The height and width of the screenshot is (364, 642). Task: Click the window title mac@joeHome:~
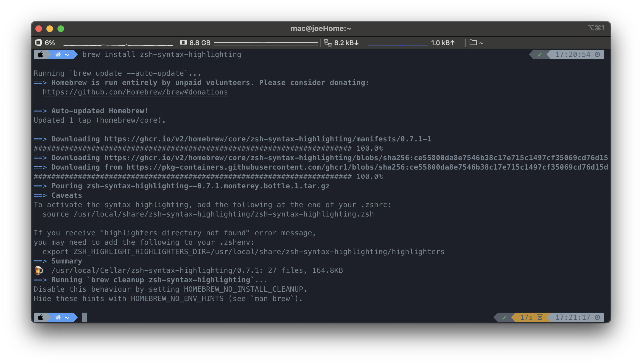[x=320, y=28]
